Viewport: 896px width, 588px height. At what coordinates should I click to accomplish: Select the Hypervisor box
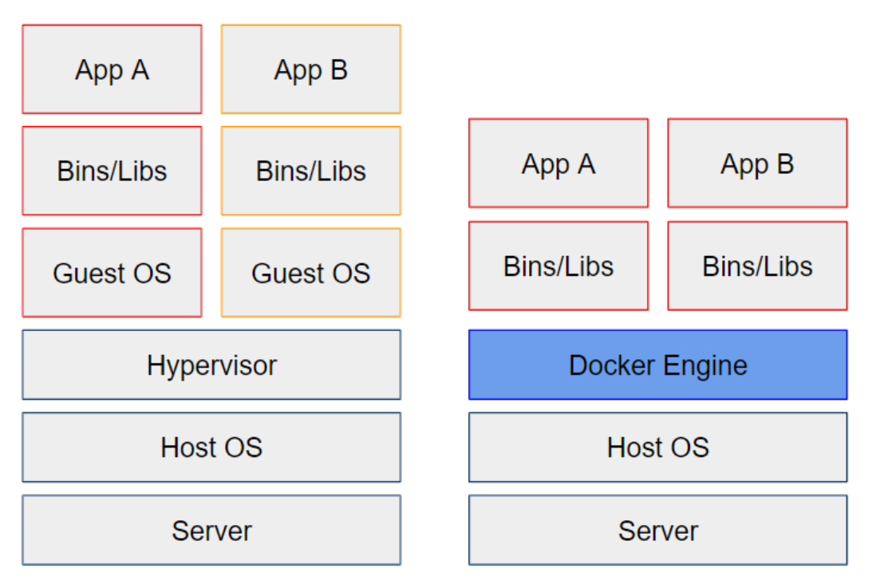point(211,365)
